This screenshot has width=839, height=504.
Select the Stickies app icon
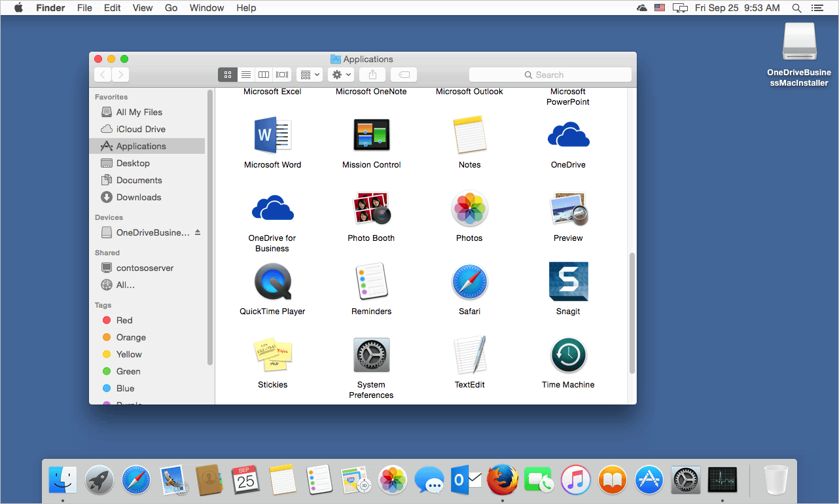[x=272, y=355]
